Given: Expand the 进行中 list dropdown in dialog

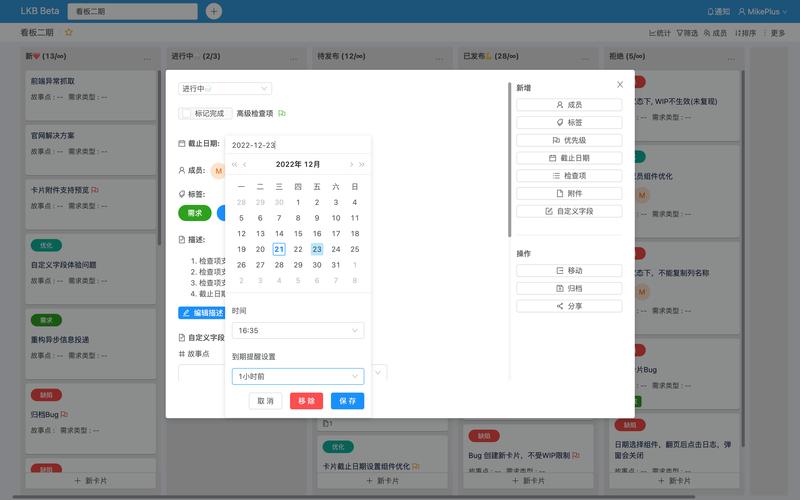Looking at the screenshot, I should (225, 88).
